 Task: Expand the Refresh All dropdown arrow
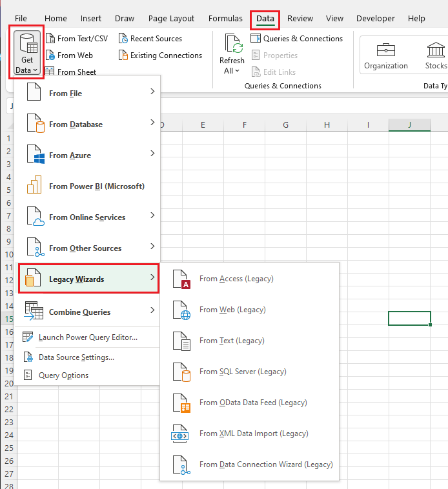(238, 71)
